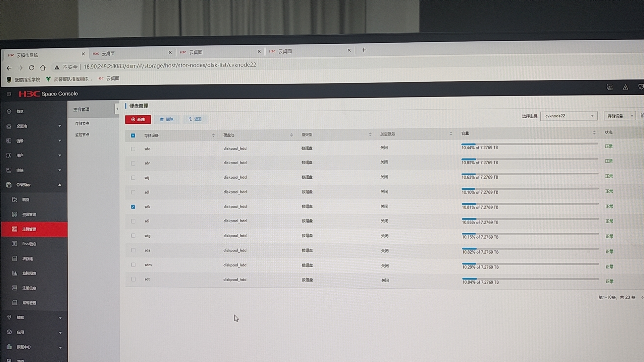Click sdo capacity usage bar

click(x=529, y=144)
